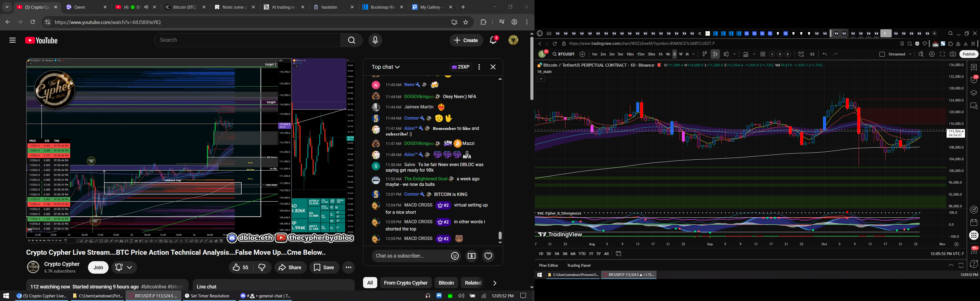Image resolution: width=980 pixels, height=301 pixels.
Task: Collapse indicator legend under TR_MAIN
Action: (541, 79)
